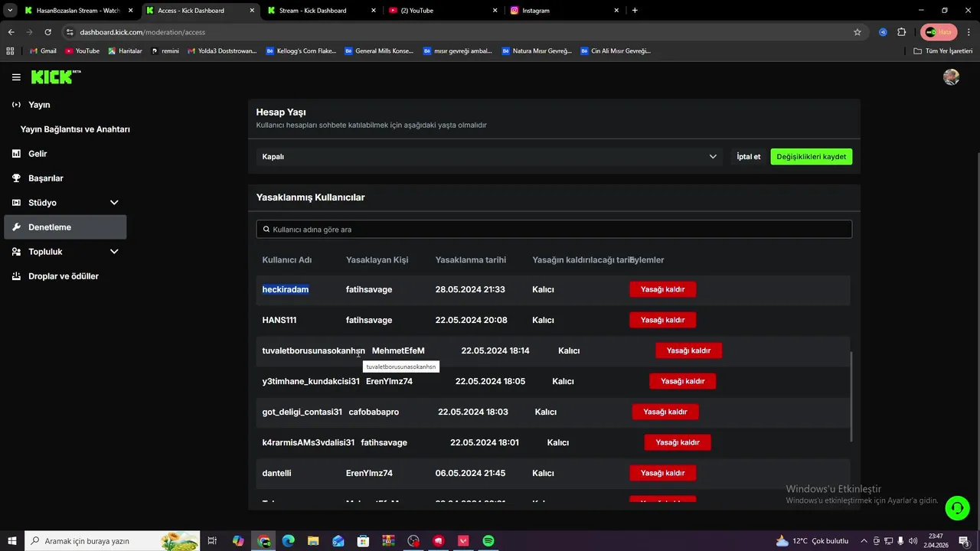Viewport: 980px width, 551px height.
Task: Click the Yasaklanma tarihi column header
Action: 470,260
